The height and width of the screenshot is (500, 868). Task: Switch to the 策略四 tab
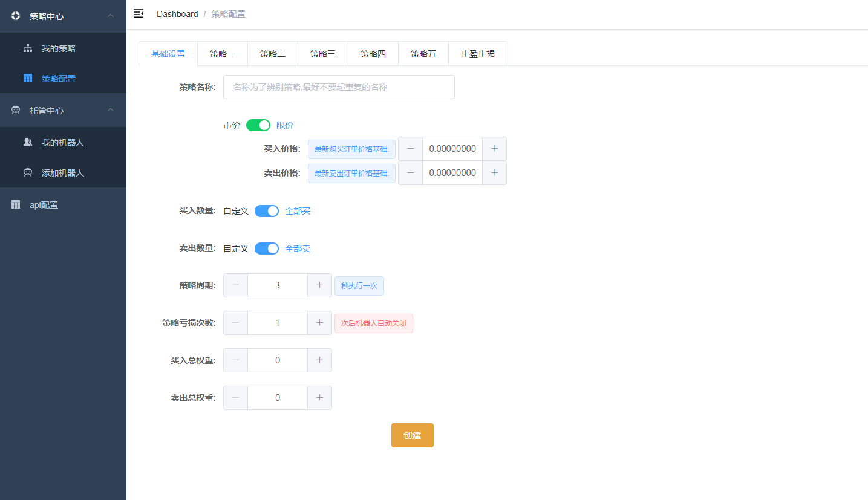tap(373, 54)
